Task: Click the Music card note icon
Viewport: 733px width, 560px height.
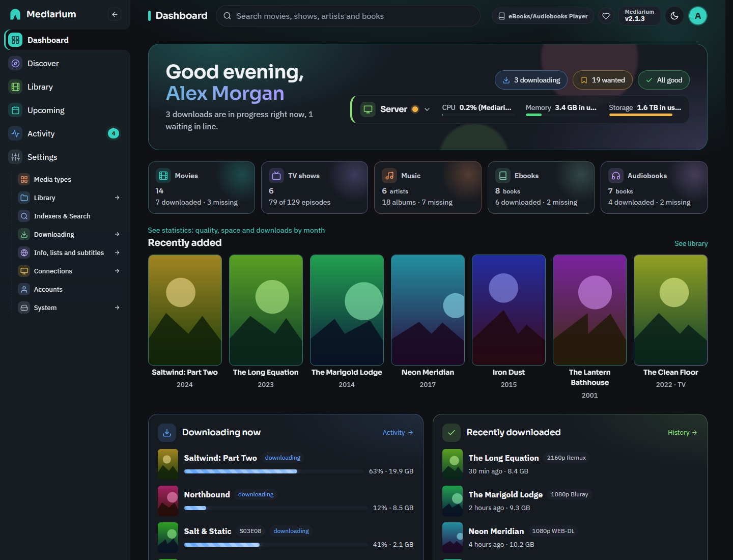Action: pos(389,176)
